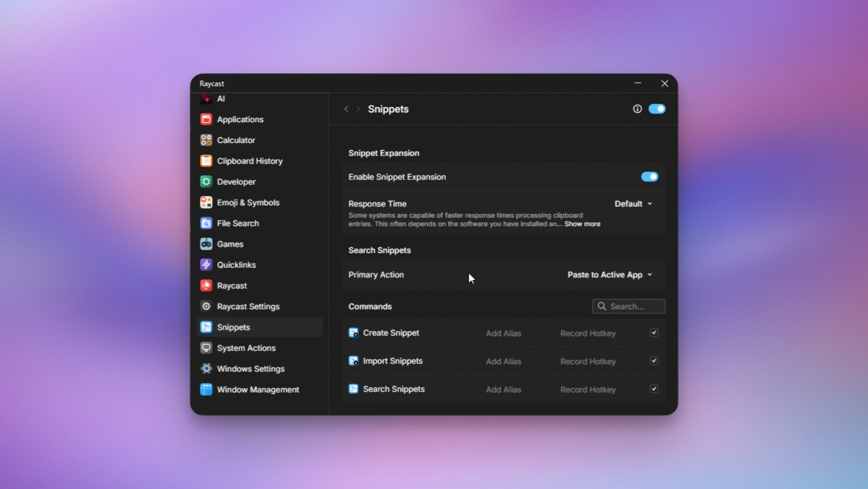Click the Window Management icon
This screenshot has height=489, width=868.
click(x=206, y=390)
